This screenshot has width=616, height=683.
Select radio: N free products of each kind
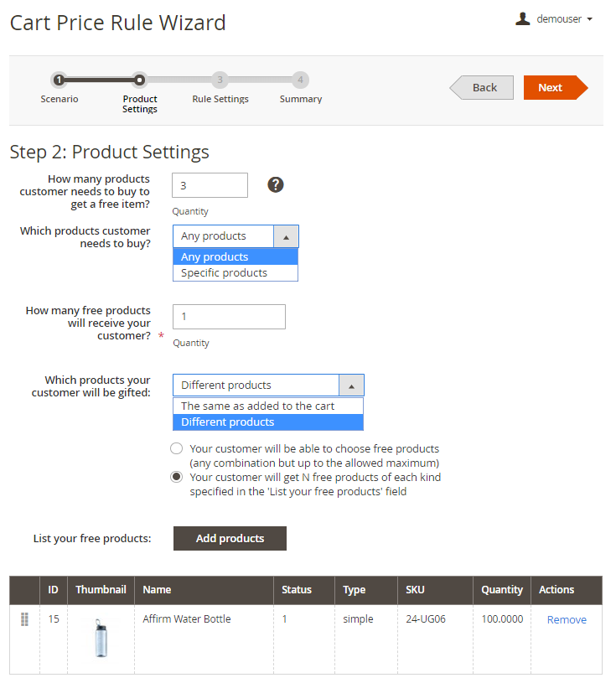[x=177, y=477]
